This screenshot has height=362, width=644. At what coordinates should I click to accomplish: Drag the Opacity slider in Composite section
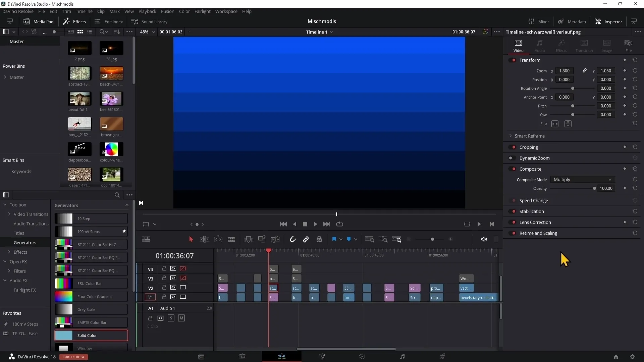click(594, 189)
